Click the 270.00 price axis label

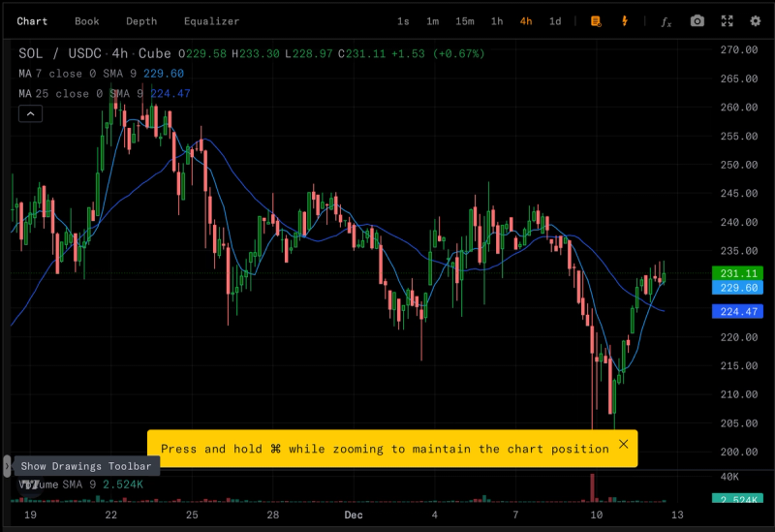pos(739,50)
